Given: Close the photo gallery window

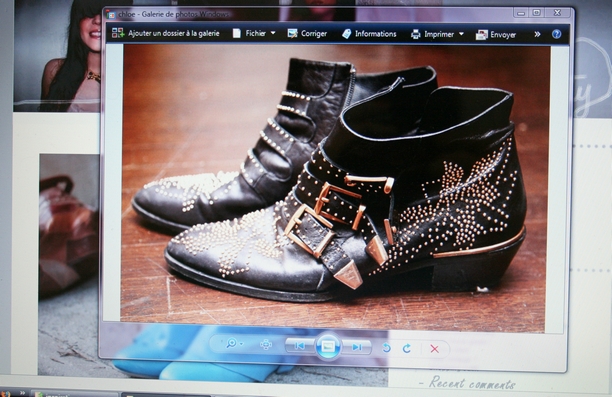Looking at the screenshot, I should (x=558, y=12).
